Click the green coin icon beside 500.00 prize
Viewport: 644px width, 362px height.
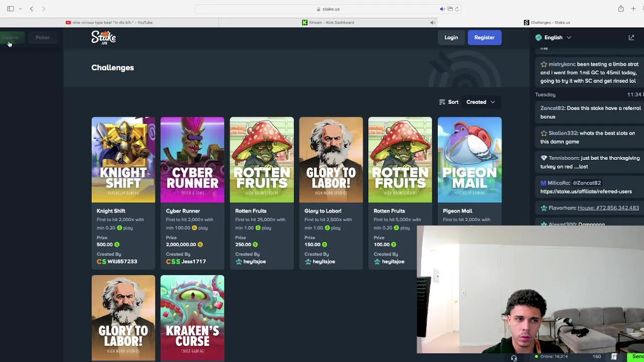coord(117,244)
